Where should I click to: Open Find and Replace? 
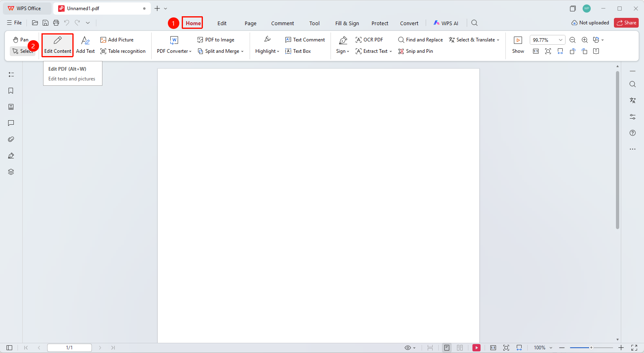420,40
